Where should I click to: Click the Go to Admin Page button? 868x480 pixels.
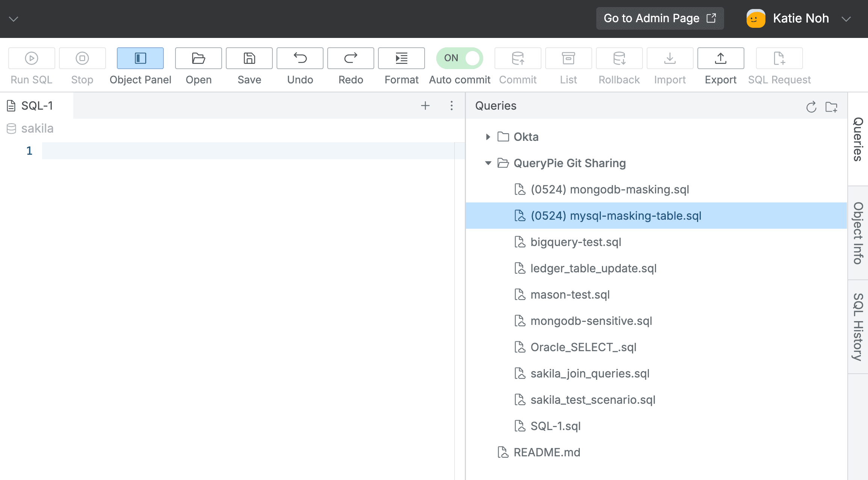pos(660,18)
